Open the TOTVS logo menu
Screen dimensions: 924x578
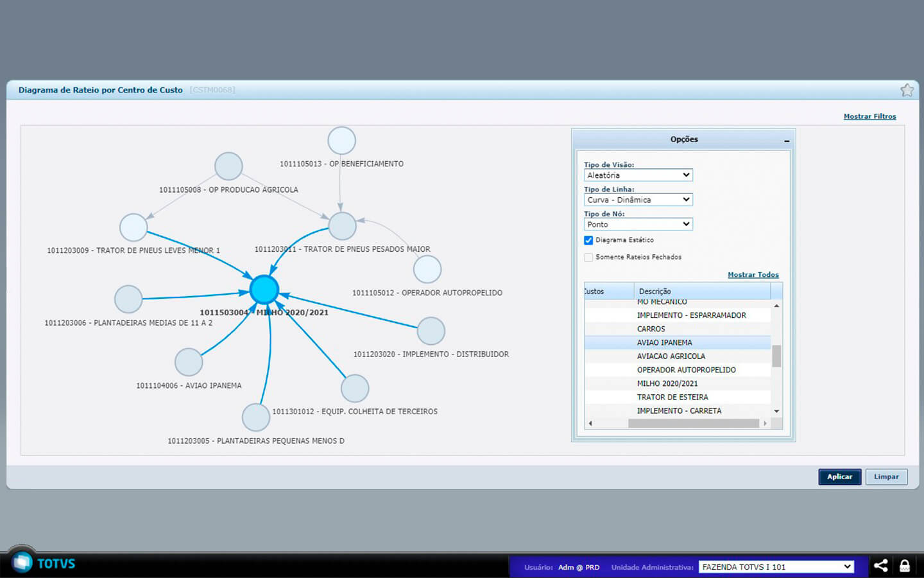(23, 563)
